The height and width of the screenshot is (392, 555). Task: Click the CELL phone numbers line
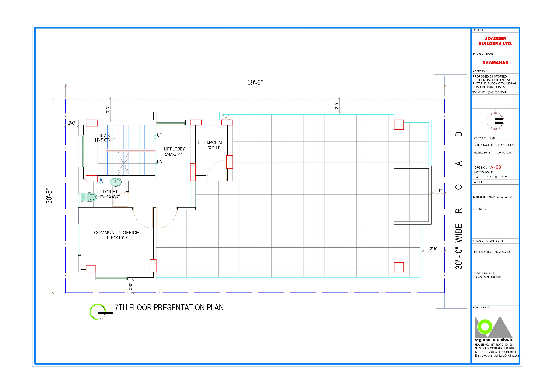tap(496, 352)
